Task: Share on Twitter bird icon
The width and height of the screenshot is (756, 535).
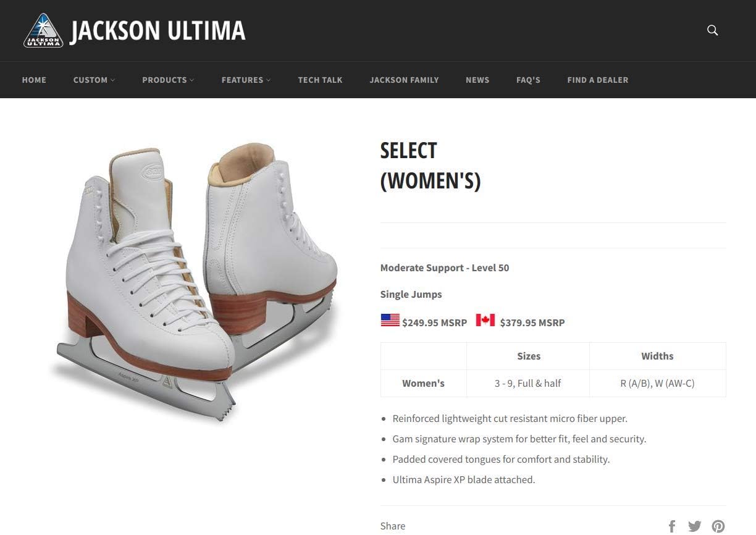Action: tap(695, 526)
